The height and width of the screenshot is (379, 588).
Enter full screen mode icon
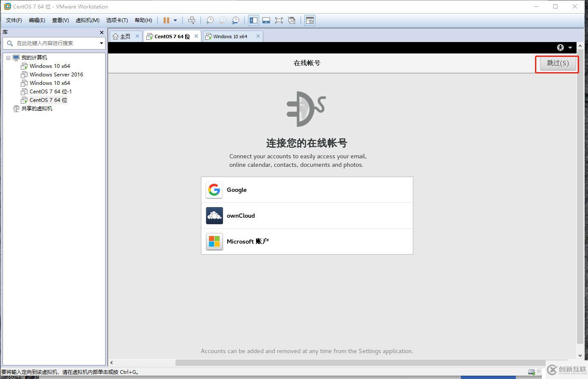click(x=279, y=20)
